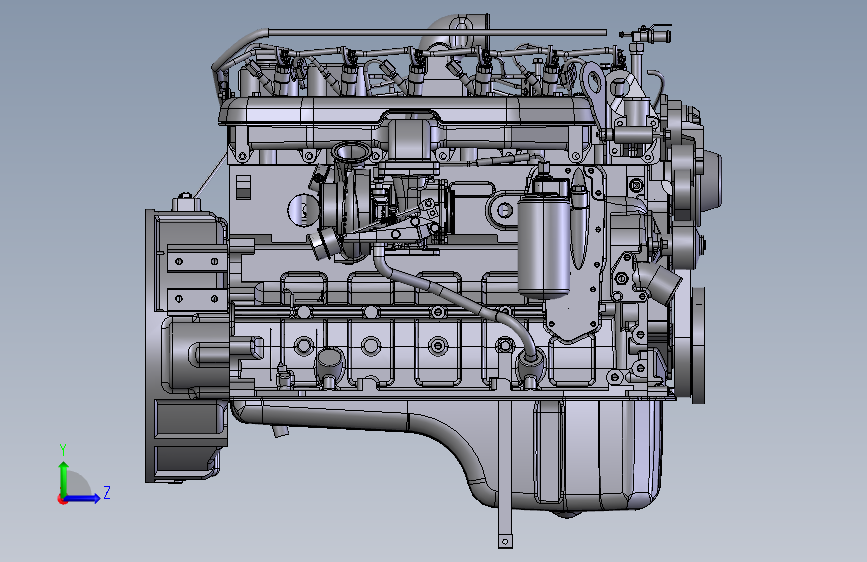Select the valve cover atop the cylinder head

[x=406, y=111]
